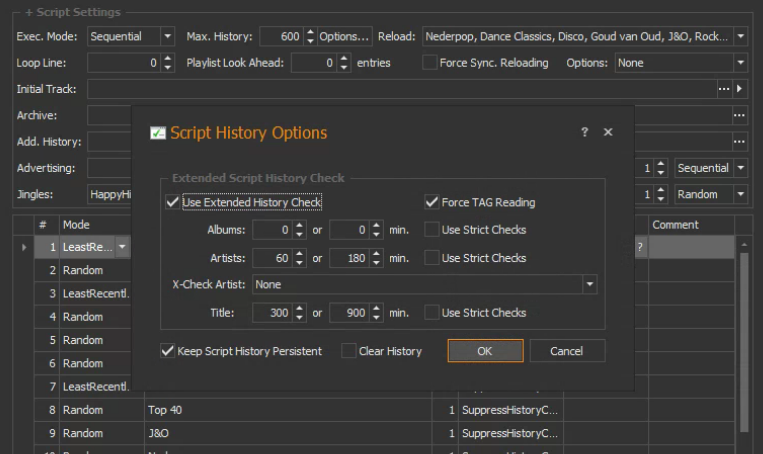The width and height of the screenshot is (763, 454).
Task: Click the Cancel button
Action: pos(567,351)
